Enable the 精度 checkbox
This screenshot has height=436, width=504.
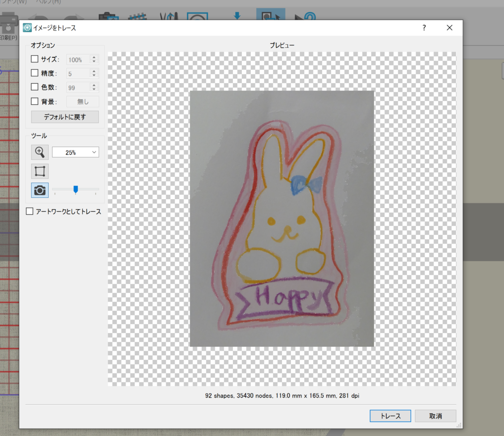(34, 73)
